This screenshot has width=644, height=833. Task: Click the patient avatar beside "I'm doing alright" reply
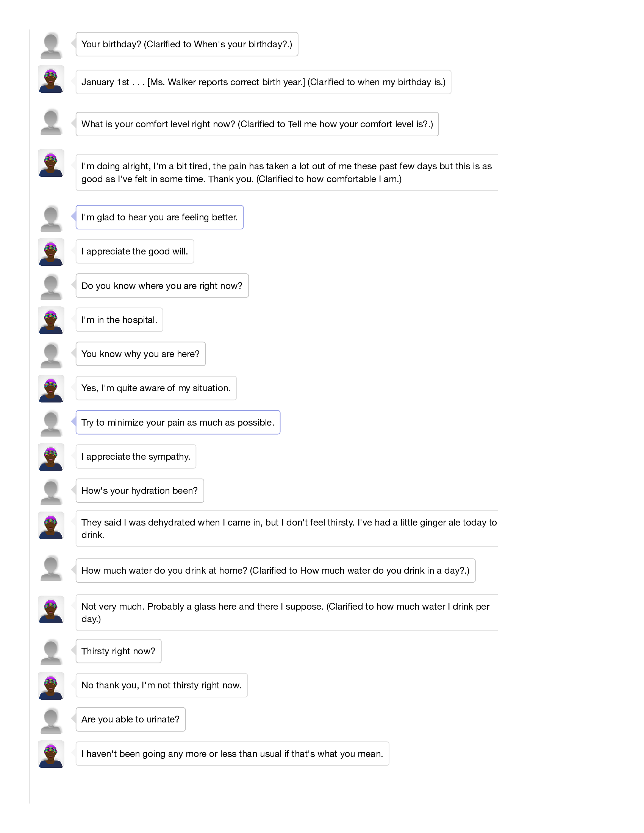(51, 164)
